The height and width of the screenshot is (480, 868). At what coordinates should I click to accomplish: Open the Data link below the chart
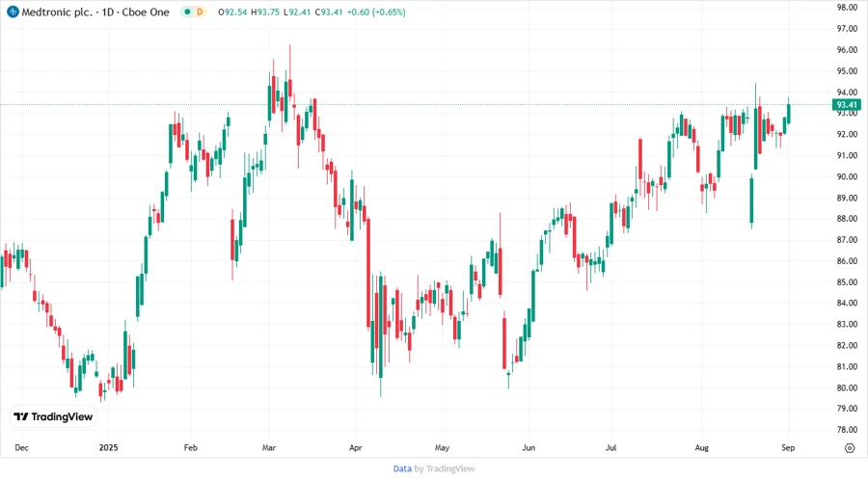point(402,469)
